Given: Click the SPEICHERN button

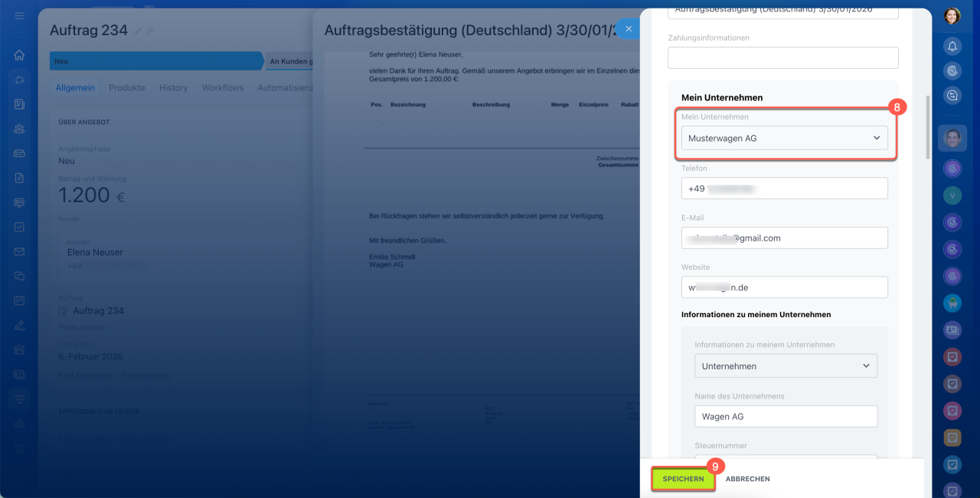Looking at the screenshot, I should click(x=683, y=479).
